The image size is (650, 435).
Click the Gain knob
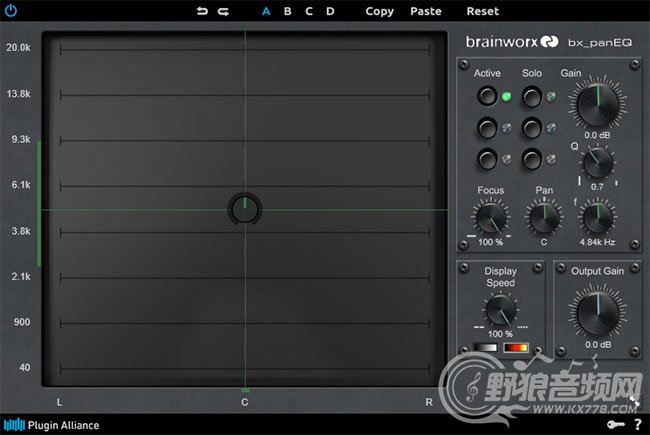tap(597, 104)
